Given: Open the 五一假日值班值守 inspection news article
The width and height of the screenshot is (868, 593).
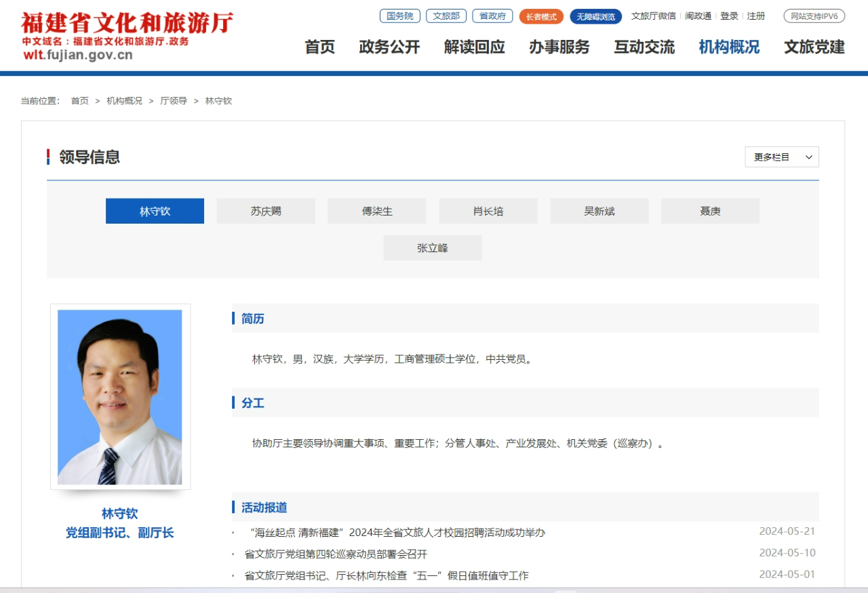Looking at the screenshot, I should (387, 576).
